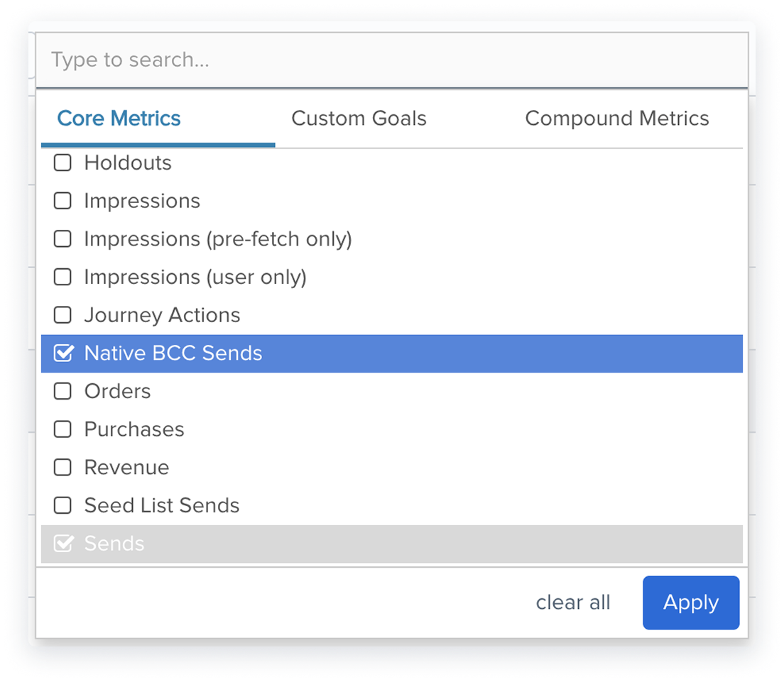Pick the Journey Actions label text
This screenshot has width=784, height=682.
[162, 315]
